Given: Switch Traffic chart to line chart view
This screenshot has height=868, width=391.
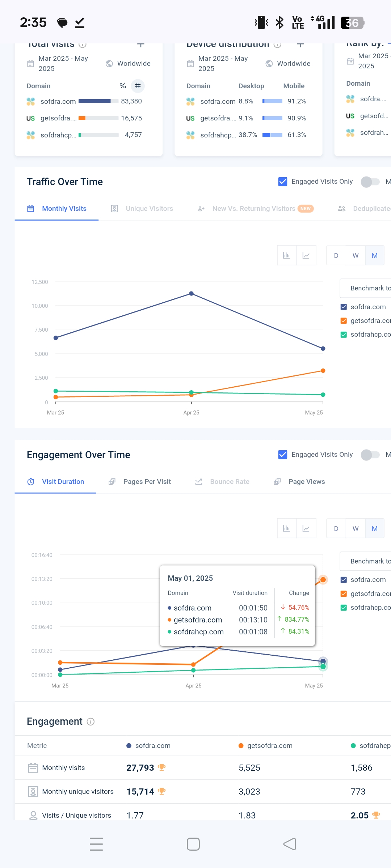Looking at the screenshot, I should pos(306,255).
